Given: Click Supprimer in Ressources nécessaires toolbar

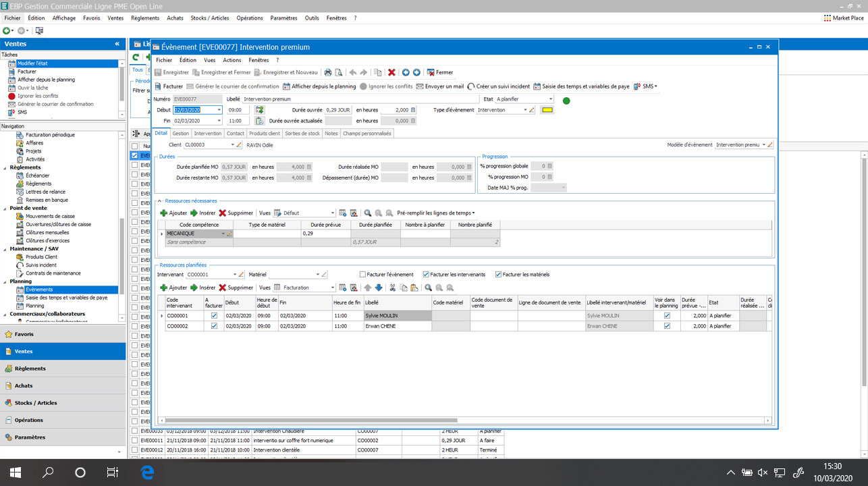Looking at the screenshot, I should click(x=236, y=213).
